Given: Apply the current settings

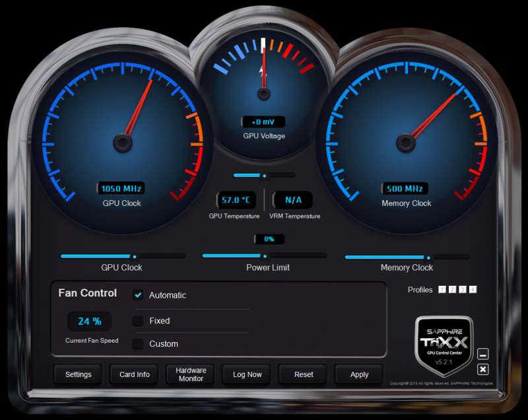Looking at the screenshot, I should tap(359, 374).
